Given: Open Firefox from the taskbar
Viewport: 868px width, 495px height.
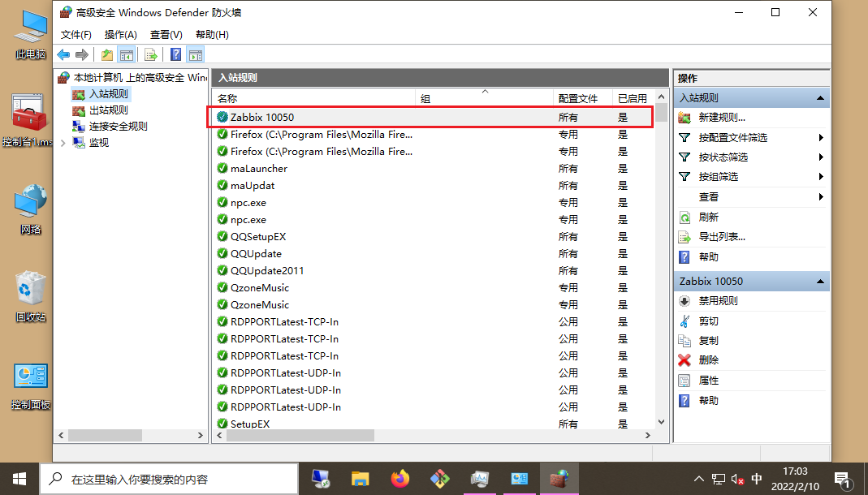Looking at the screenshot, I should pos(399,479).
